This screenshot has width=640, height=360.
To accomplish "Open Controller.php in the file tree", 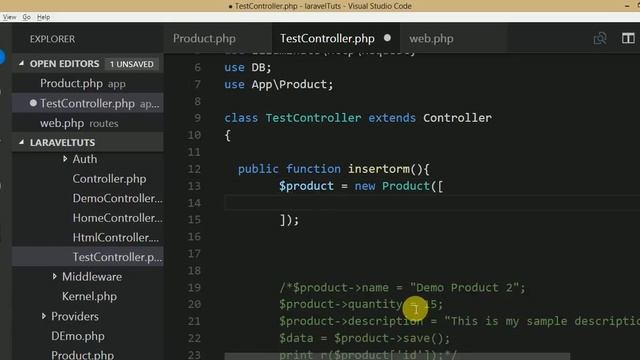I will click(x=109, y=178).
